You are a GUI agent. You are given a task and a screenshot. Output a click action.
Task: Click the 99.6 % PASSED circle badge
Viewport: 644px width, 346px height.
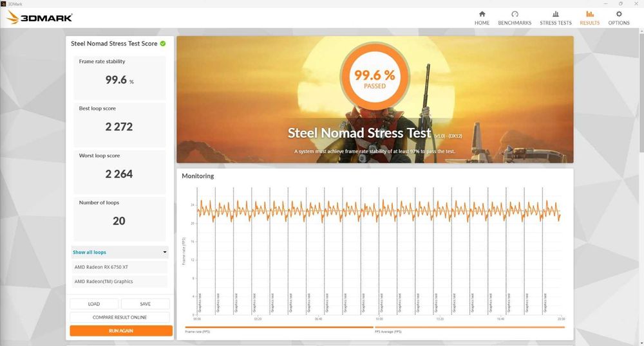375,77
